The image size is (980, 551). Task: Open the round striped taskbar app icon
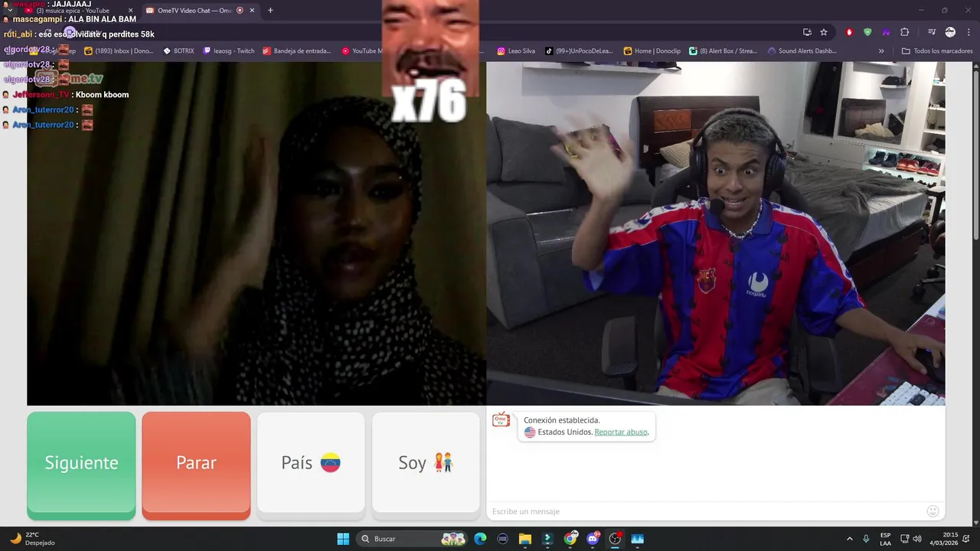point(503,539)
